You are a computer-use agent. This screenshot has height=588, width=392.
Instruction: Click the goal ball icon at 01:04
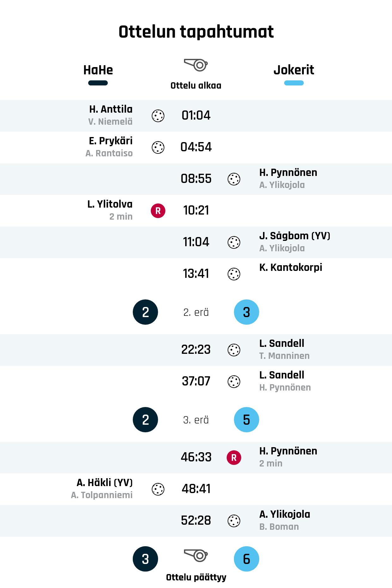(x=158, y=116)
